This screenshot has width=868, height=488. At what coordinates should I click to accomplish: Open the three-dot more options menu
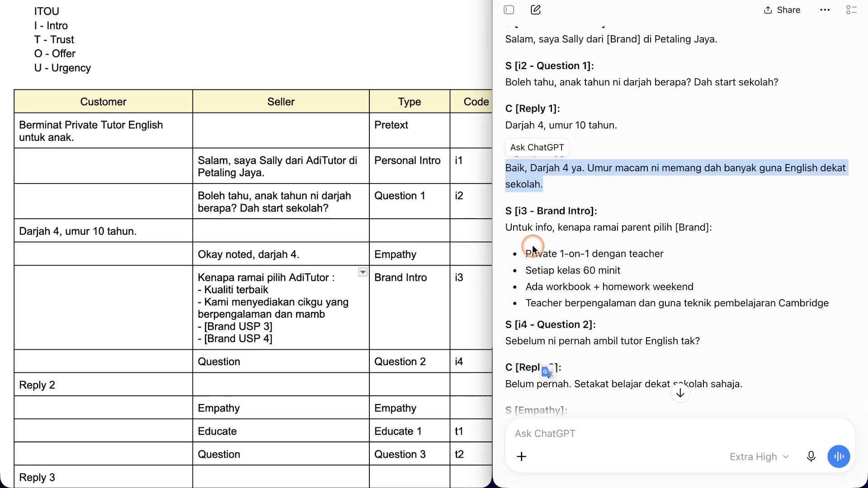click(825, 10)
